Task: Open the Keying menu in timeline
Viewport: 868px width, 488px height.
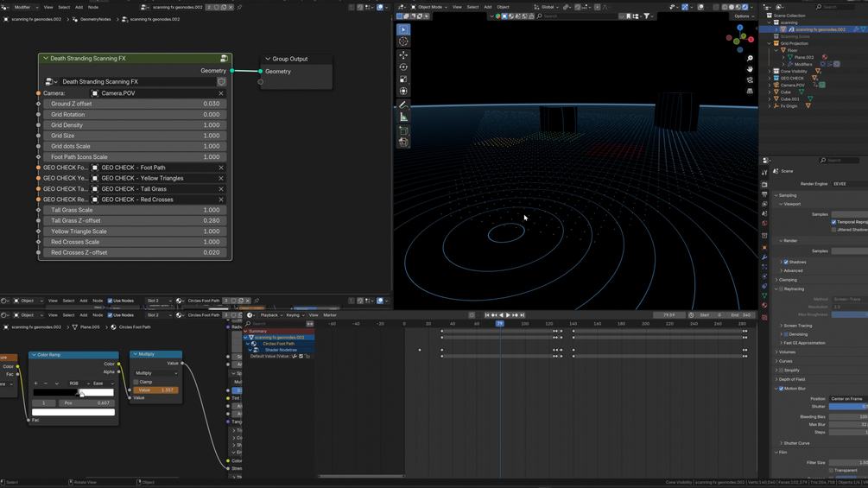Action: (x=295, y=315)
